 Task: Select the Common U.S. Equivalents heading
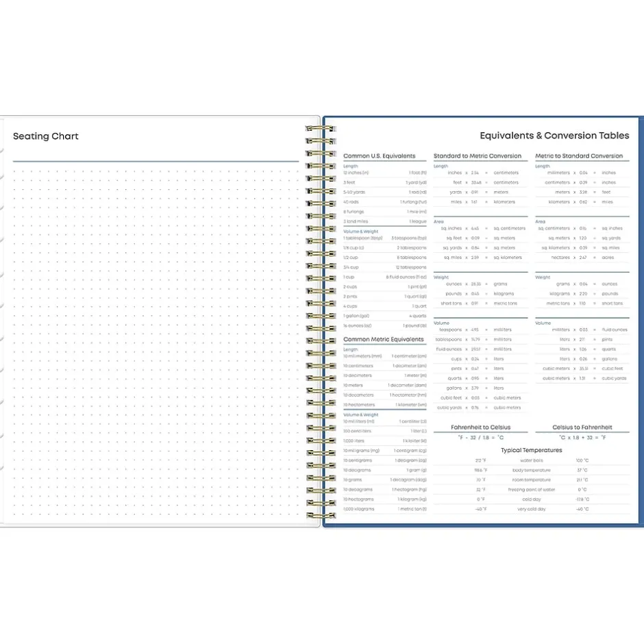pos(379,156)
